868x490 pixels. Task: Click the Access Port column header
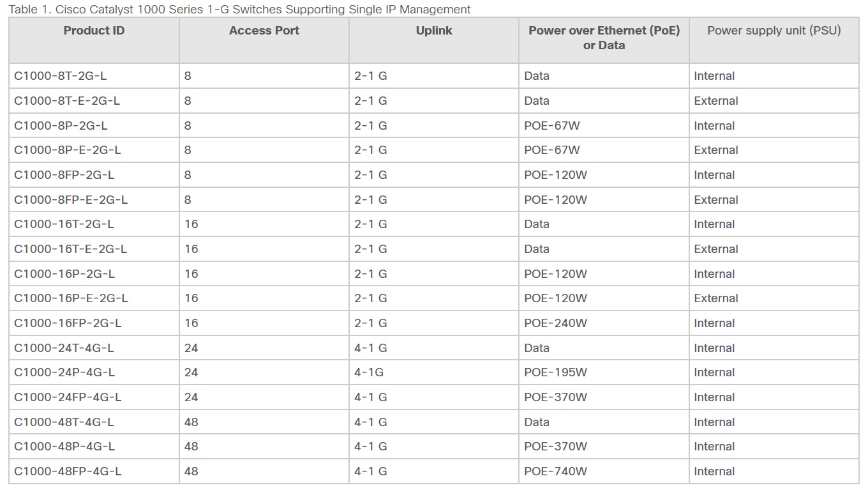264,31
